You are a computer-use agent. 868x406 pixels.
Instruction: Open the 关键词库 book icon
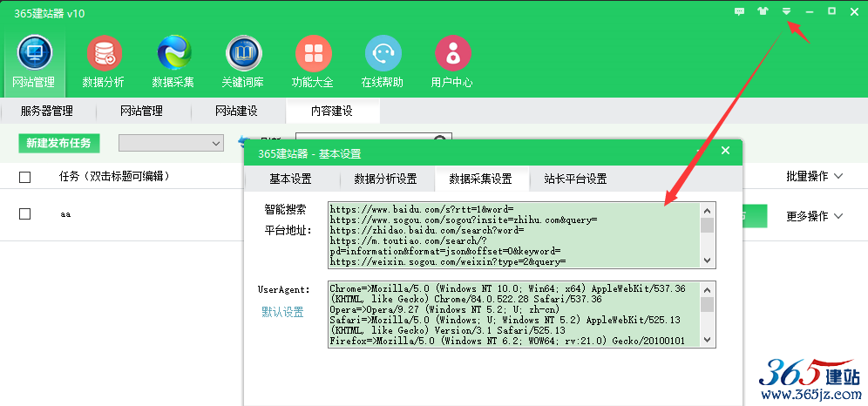243,54
